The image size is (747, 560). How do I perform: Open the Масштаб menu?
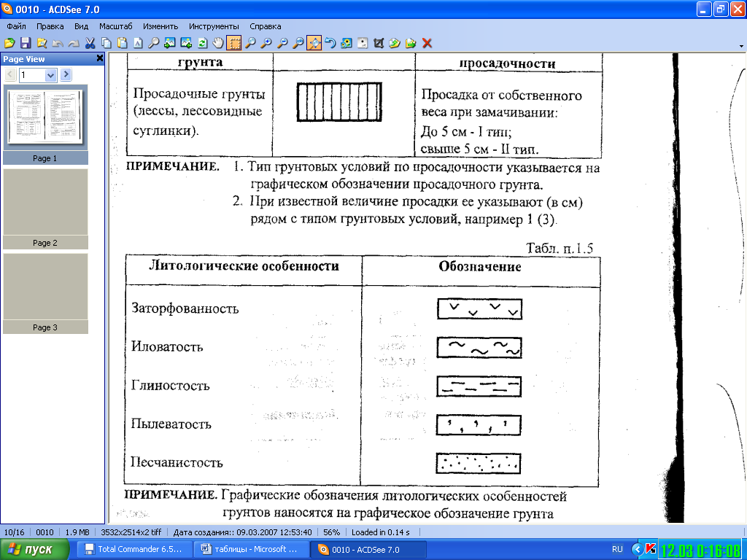click(x=116, y=26)
